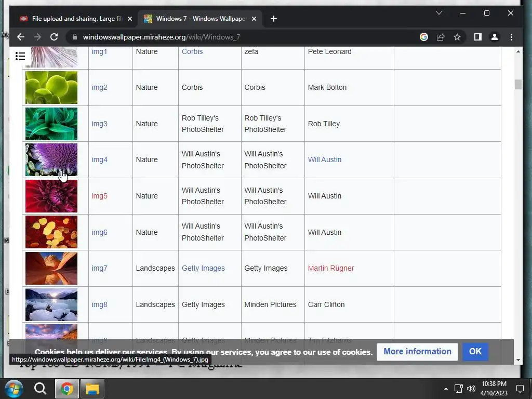Switch to File upload and sharing tab
This screenshot has height=399, width=532.
76,19
